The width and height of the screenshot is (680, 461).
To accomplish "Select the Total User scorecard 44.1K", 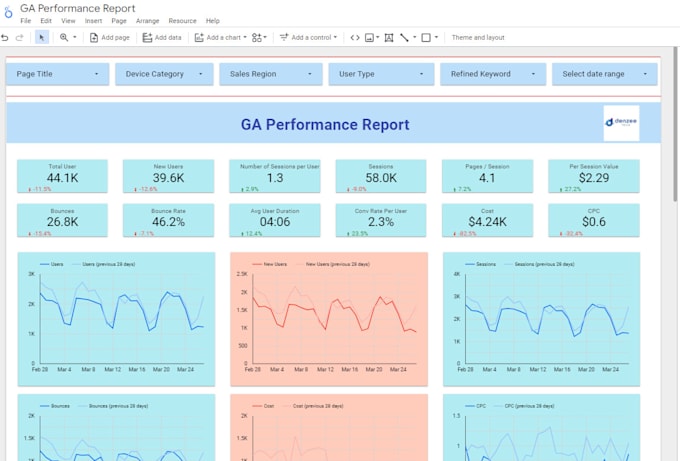I will [x=62, y=176].
